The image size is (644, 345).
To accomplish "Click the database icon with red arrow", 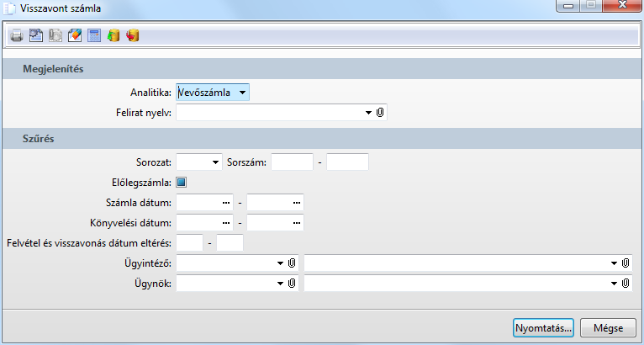I will (133, 36).
